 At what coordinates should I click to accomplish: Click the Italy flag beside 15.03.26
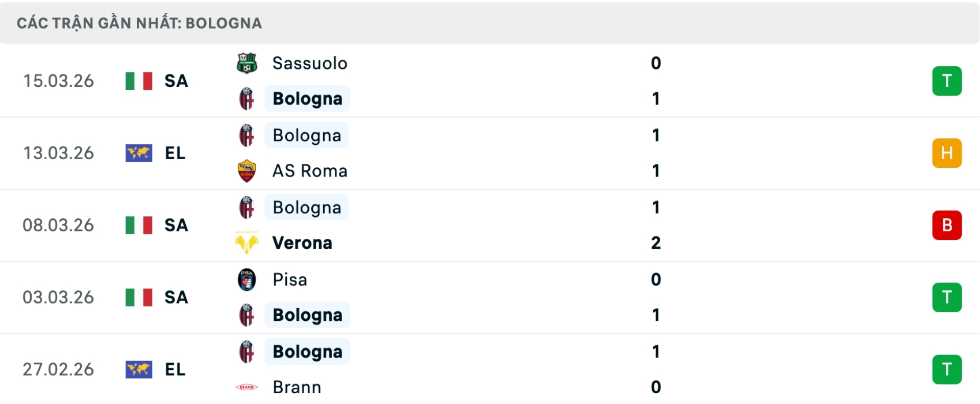pos(139,81)
